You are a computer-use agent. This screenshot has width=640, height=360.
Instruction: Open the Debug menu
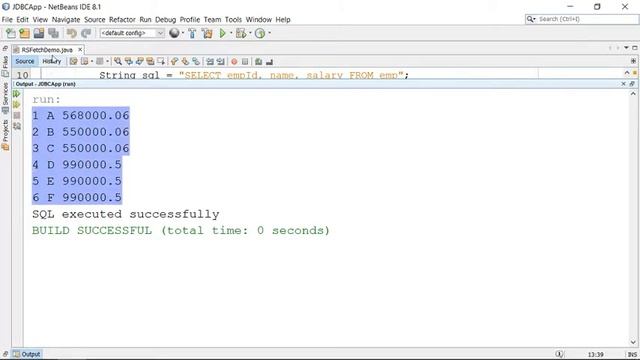point(165,20)
